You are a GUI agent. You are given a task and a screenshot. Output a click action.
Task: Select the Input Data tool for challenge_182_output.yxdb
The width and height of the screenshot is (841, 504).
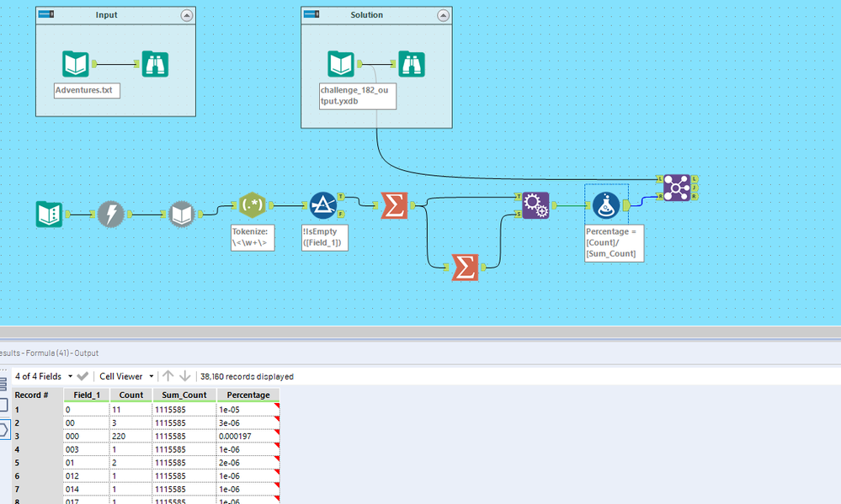click(x=341, y=64)
